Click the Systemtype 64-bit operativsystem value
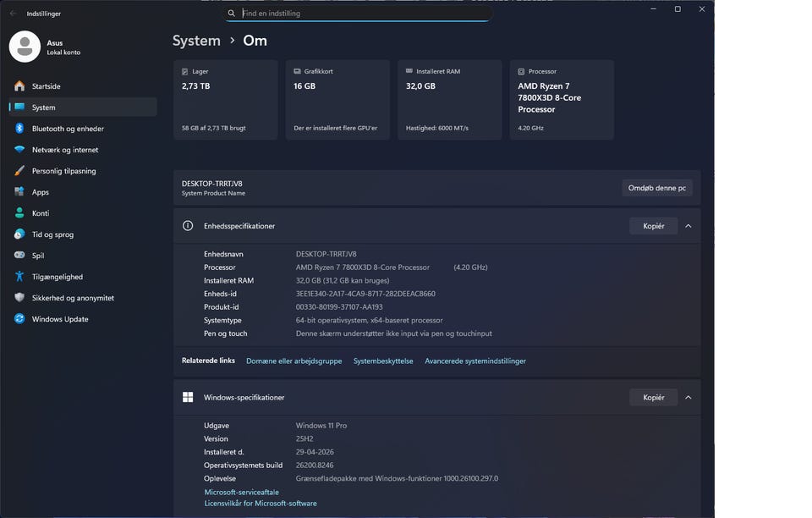 coord(370,321)
